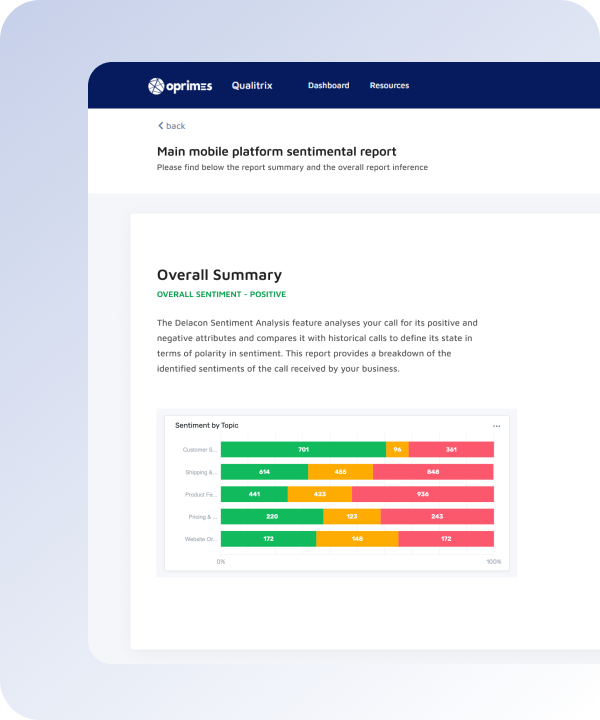Click the orange 96 bar segment
The image size is (600, 720).
[x=397, y=450]
